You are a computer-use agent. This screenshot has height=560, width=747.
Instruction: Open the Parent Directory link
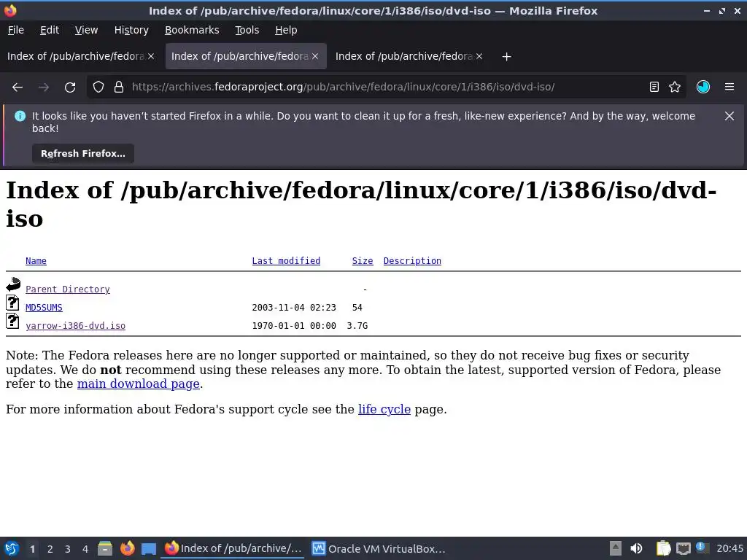pyautogui.click(x=68, y=289)
